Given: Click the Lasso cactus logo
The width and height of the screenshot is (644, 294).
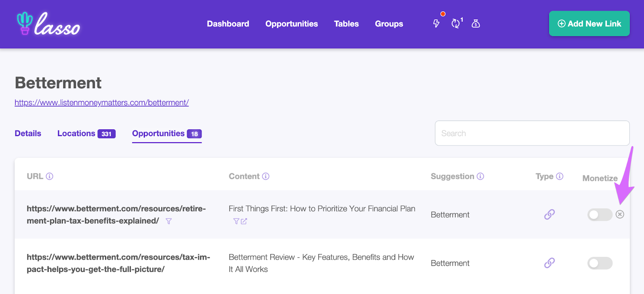Looking at the screenshot, I should (48, 24).
